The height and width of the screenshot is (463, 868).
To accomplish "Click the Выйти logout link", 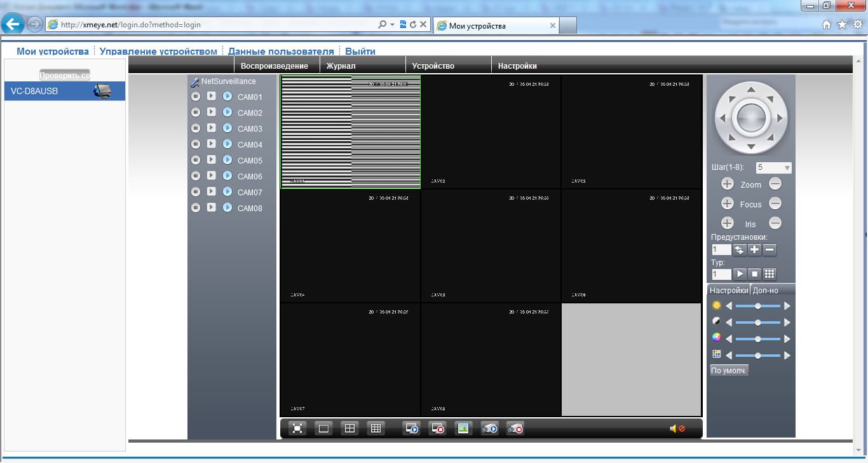I will pyautogui.click(x=360, y=52).
